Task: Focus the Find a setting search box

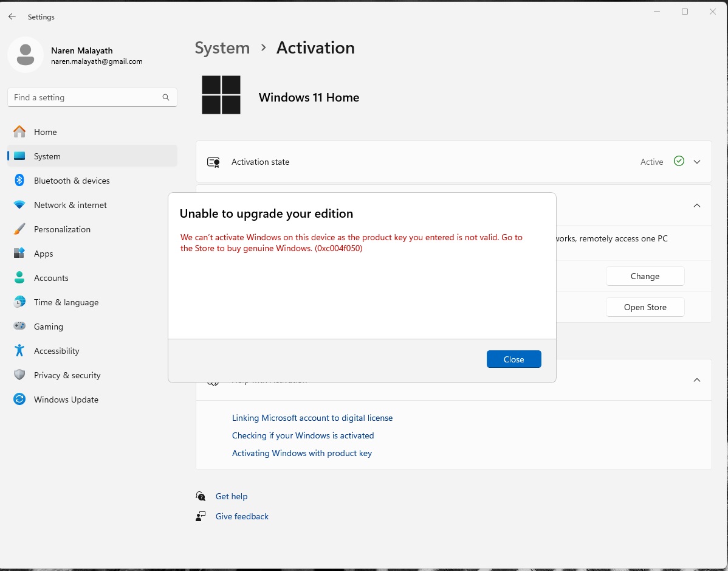Action: [x=92, y=97]
